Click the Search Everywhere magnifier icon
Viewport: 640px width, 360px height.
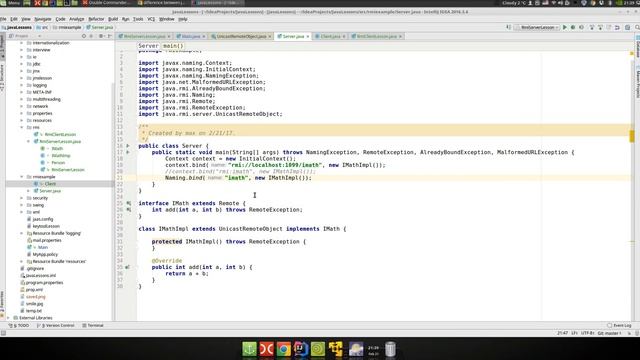[637, 27]
